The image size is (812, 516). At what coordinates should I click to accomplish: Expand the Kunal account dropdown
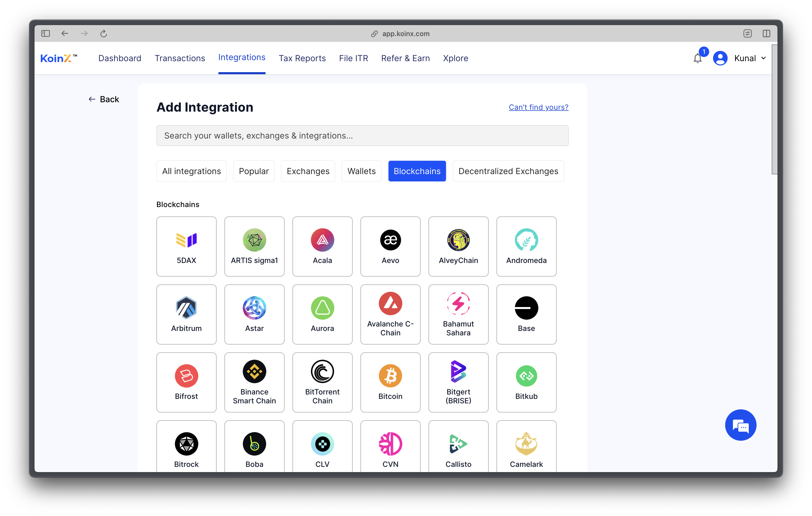(763, 58)
